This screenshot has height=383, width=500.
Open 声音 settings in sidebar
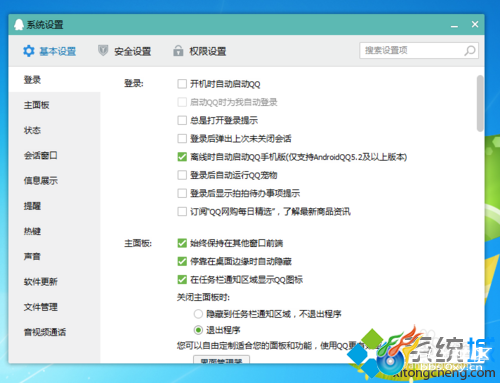click(x=54, y=256)
